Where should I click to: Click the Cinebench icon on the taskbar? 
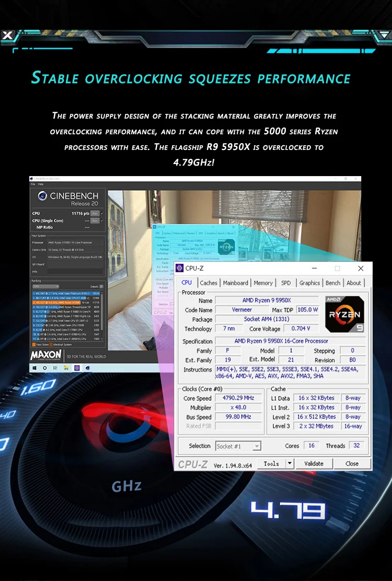(x=87, y=368)
